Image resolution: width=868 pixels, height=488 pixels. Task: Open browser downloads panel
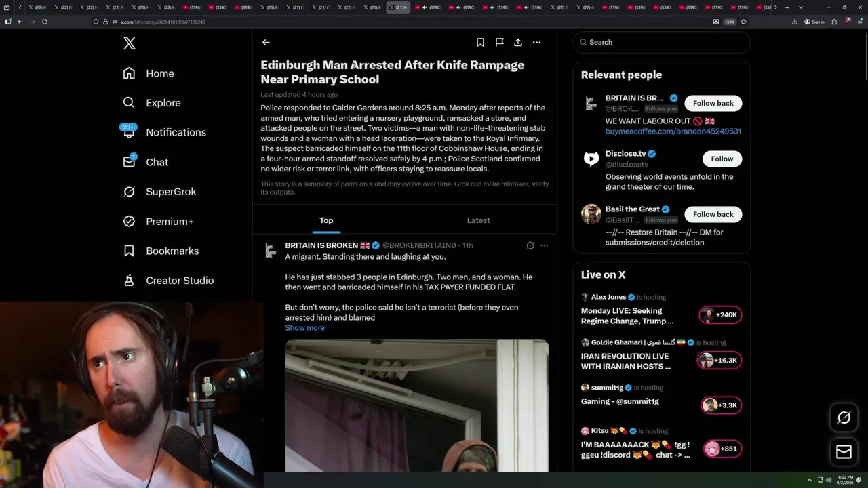(795, 22)
